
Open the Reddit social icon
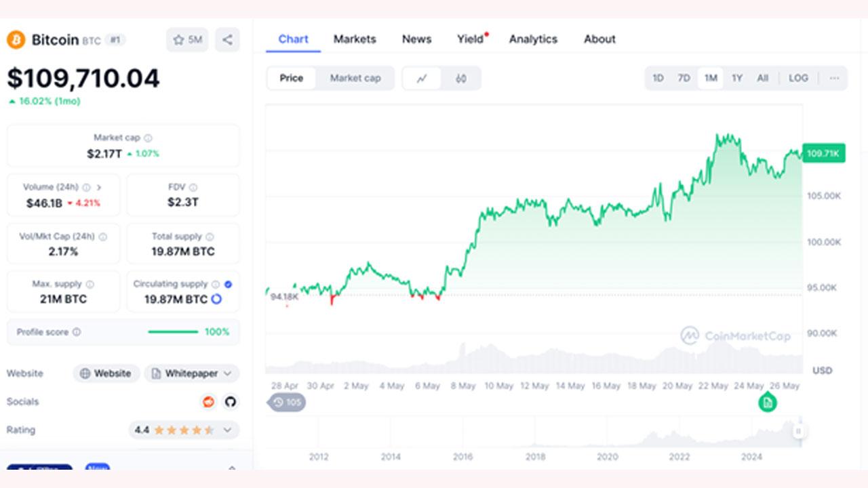pos(208,402)
